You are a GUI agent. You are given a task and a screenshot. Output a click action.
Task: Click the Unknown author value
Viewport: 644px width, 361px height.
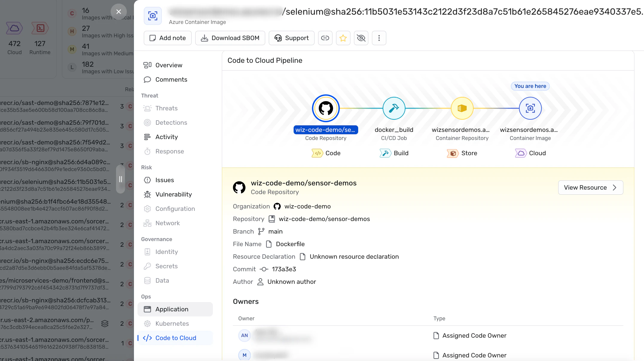pyautogui.click(x=292, y=282)
